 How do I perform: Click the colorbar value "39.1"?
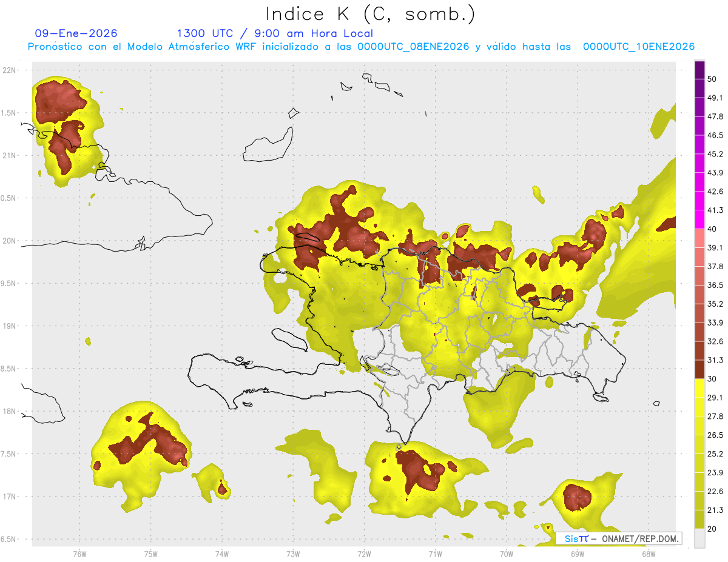click(x=715, y=247)
